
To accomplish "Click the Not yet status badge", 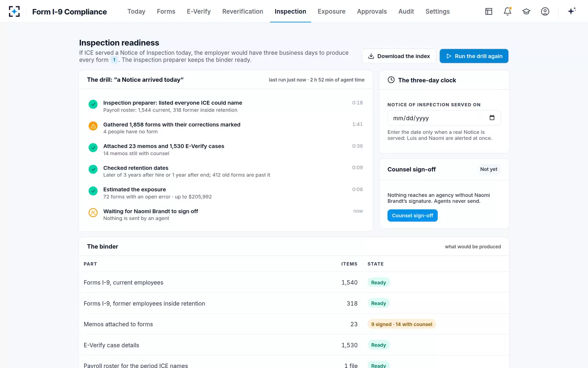I will coord(489,169).
